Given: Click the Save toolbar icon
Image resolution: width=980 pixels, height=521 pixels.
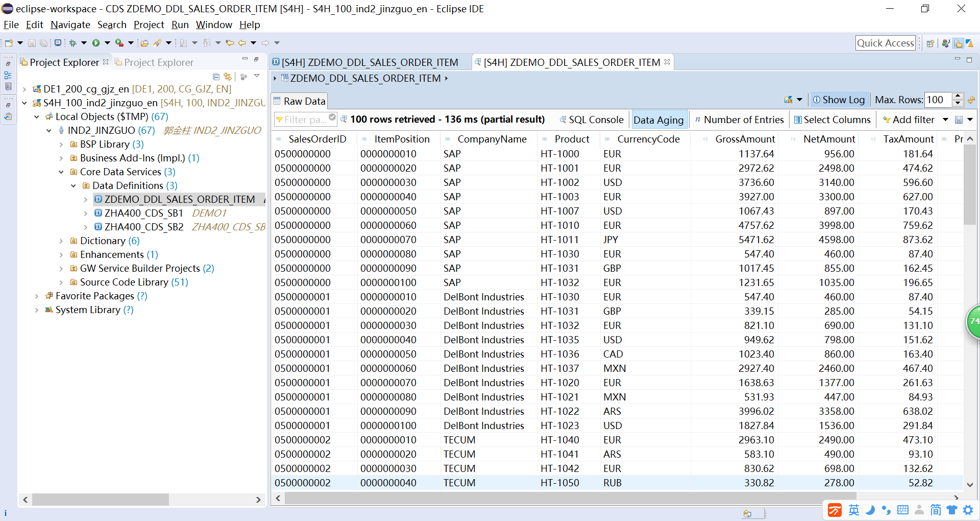Looking at the screenshot, I should [32, 43].
